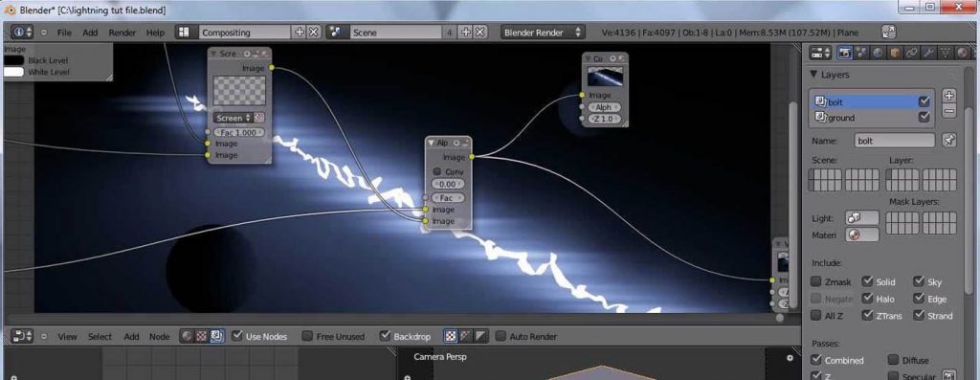Select the bolt render layer

point(865,101)
